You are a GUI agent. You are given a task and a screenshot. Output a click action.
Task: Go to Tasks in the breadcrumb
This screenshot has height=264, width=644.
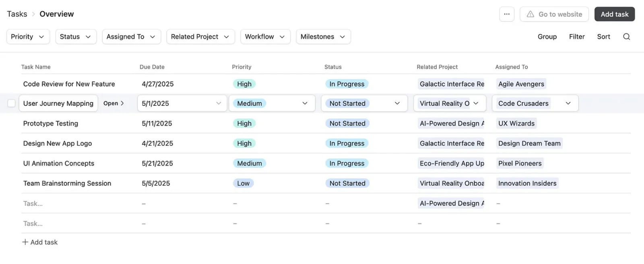(17, 14)
